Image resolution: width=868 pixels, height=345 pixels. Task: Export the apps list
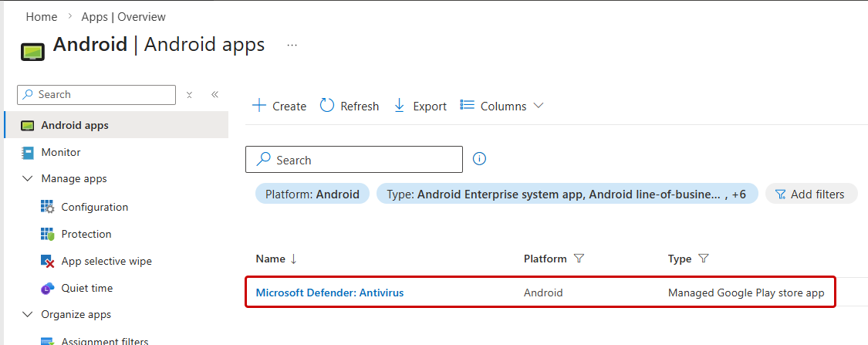[420, 106]
